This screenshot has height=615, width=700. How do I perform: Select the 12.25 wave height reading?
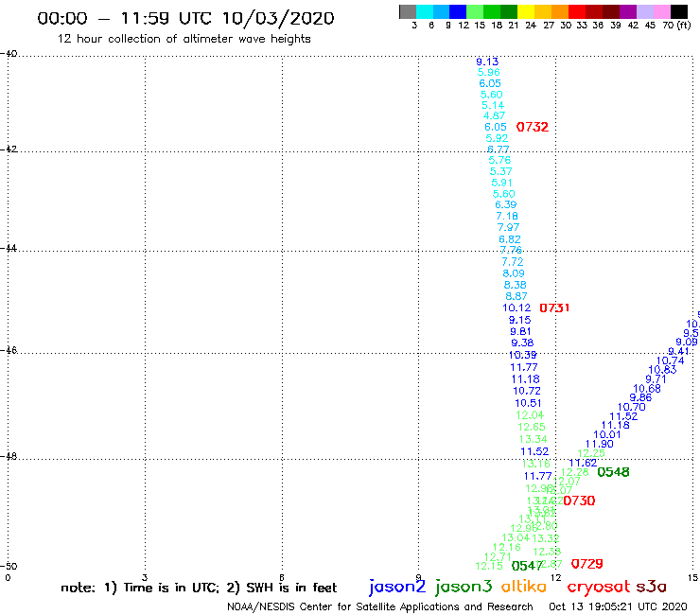click(x=591, y=453)
